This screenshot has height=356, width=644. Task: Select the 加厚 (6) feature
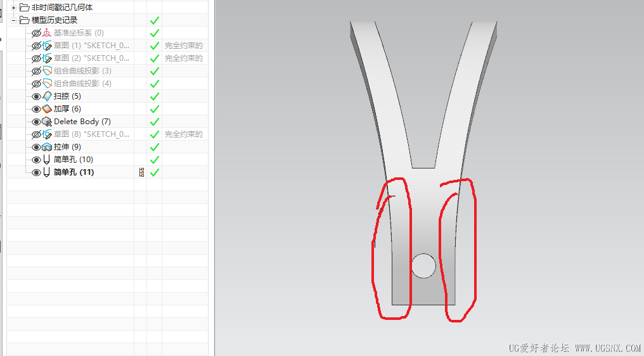tap(67, 109)
